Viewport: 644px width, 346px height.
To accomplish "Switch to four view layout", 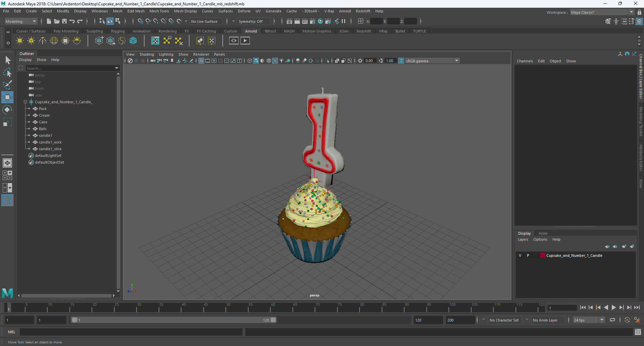I will (x=7, y=175).
